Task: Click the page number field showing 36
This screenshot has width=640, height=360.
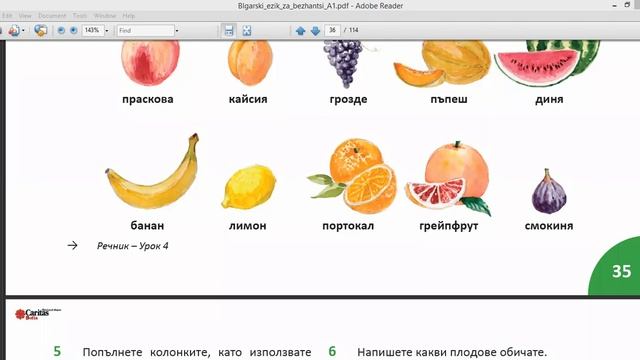Action: click(333, 30)
